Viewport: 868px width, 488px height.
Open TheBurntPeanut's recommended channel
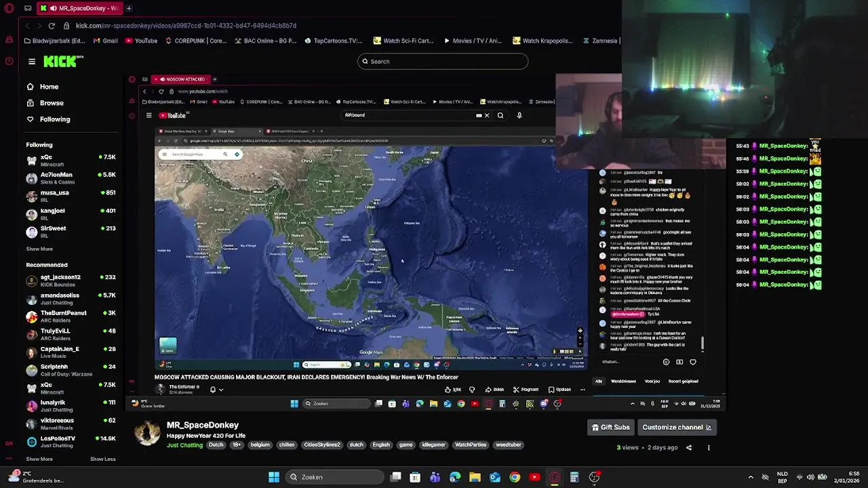click(x=71, y=317)
